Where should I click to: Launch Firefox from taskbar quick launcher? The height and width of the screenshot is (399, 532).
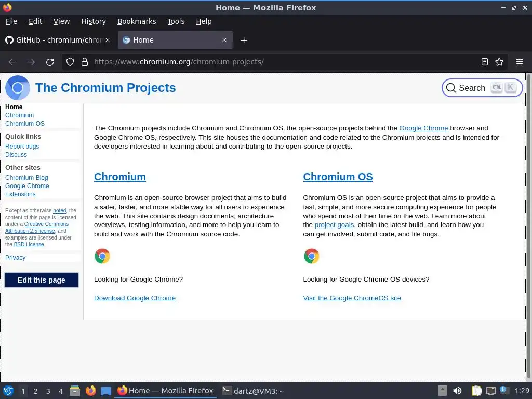coord(90,391)
